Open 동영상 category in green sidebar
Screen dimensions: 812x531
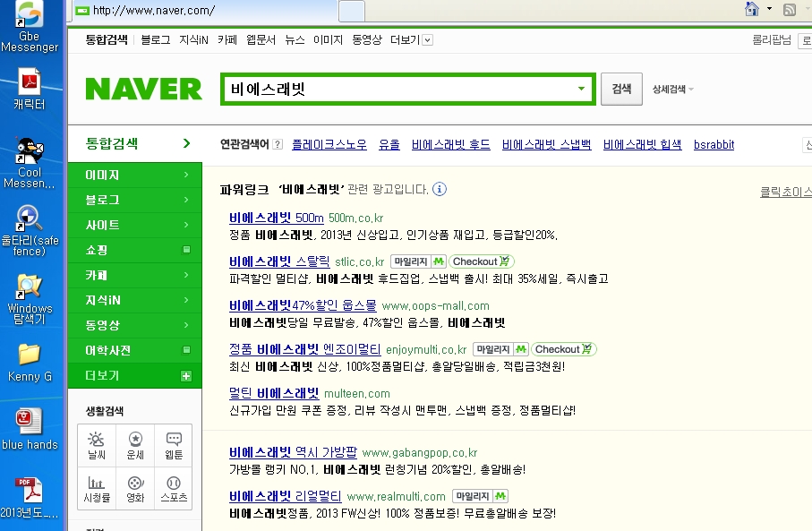click(x=134, y=325)
